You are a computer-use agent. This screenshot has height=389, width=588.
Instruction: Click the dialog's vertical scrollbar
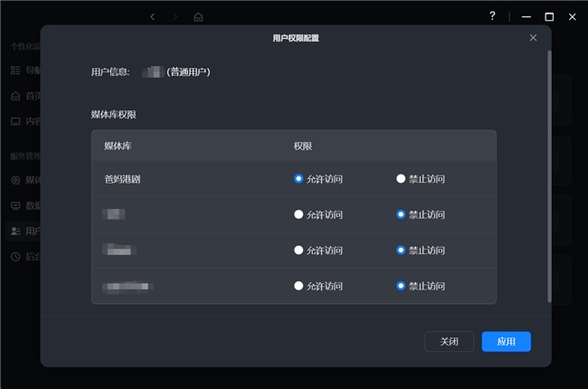[548, 172]
